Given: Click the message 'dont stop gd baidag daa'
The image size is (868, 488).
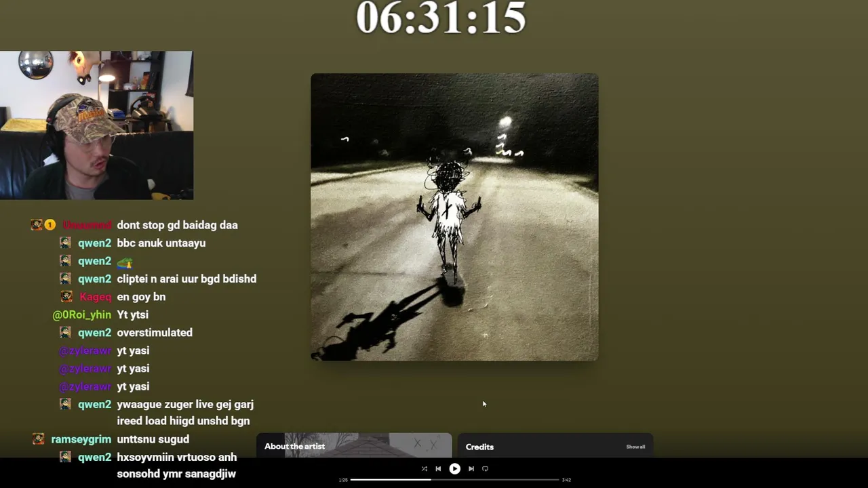Looking at the screenshot, I should click(177, 225).
